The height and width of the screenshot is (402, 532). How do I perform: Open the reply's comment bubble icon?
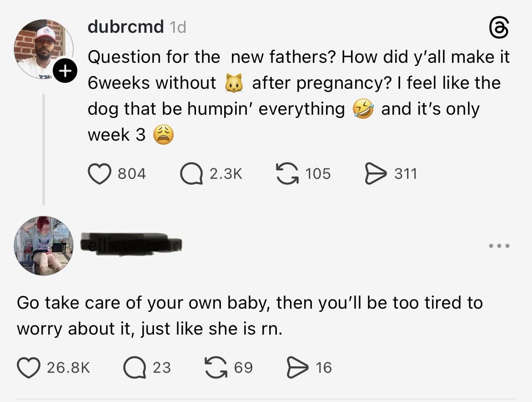[134, 367]
